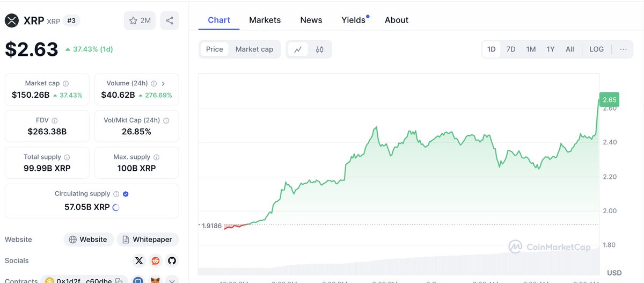Click the $2.63 price value
Image resolution: width=644 pixels, height=283 pixels.
coord(32,49)
